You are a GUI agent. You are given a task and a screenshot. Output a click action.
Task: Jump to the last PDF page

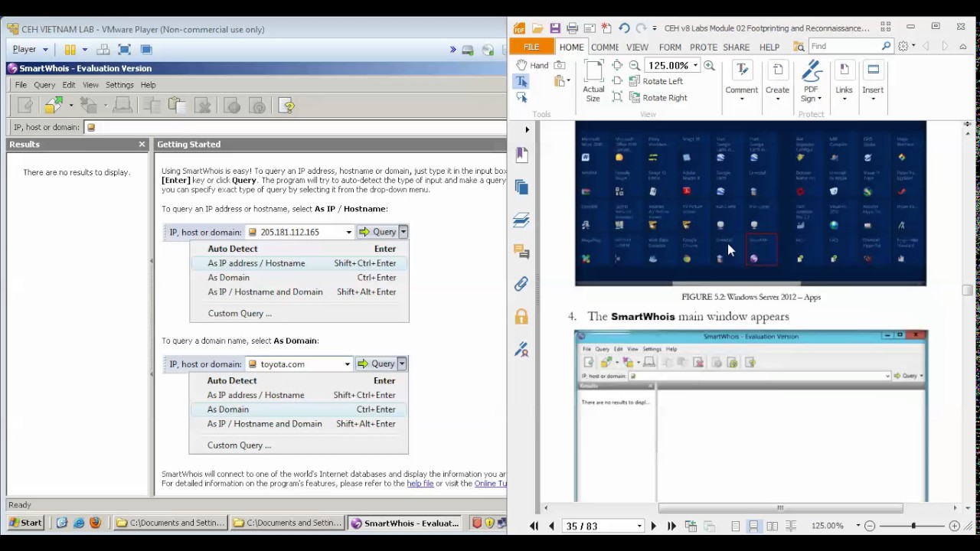point(671,527)
